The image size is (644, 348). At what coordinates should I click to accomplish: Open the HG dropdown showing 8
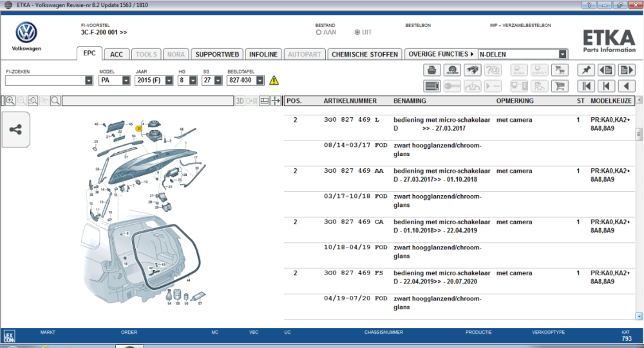193,81
